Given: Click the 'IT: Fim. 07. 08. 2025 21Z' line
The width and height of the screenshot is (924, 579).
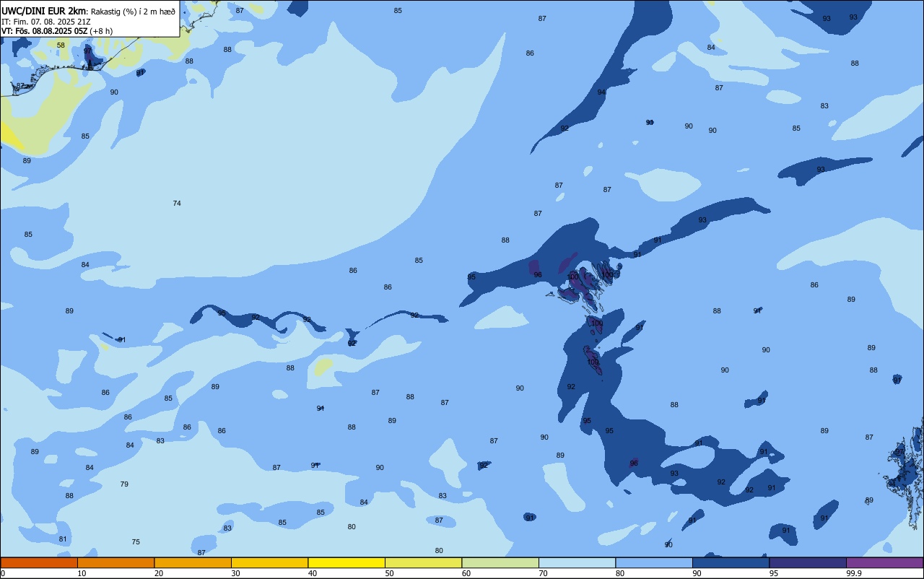Looking at the screenshot, I should (x=45, y=22).
